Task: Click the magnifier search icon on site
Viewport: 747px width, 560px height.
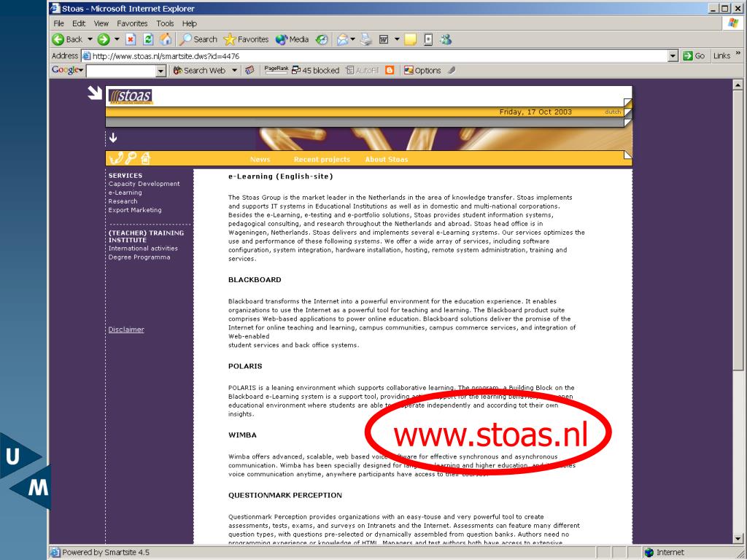Action: (131, 158)
